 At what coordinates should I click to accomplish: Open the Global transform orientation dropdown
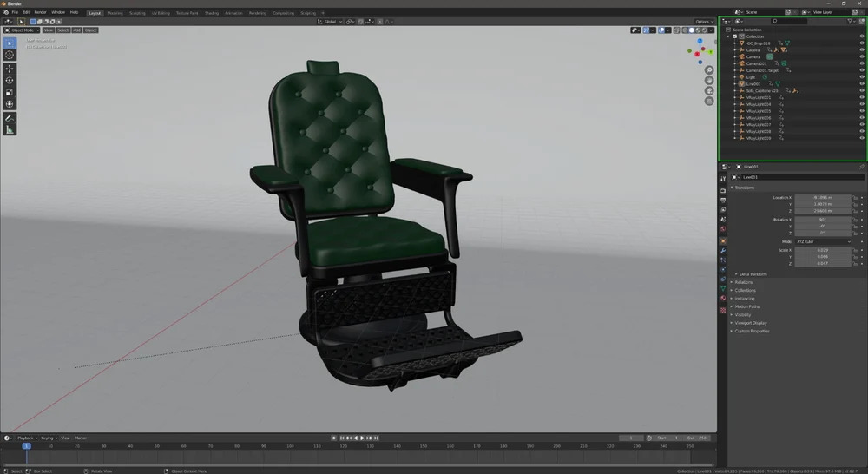click(330, 22)
